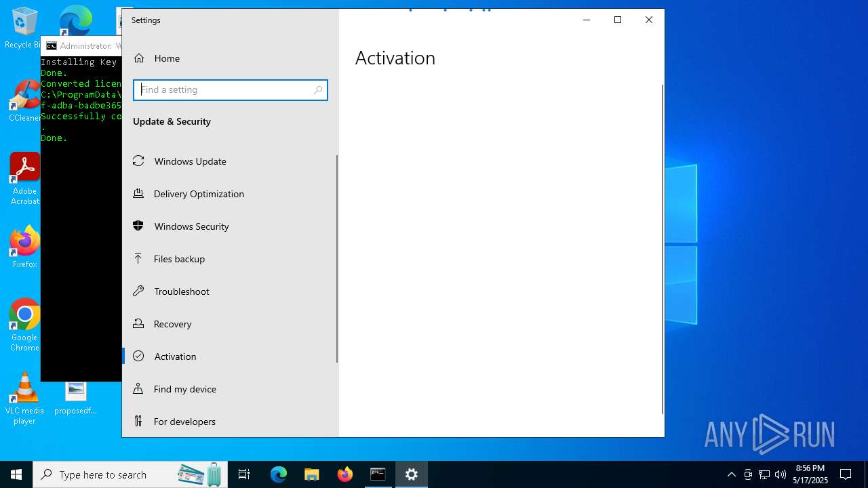The image size is (868, 488).
Task: Click the Settings gear taskbar button
Action: (x=412, y=474)
